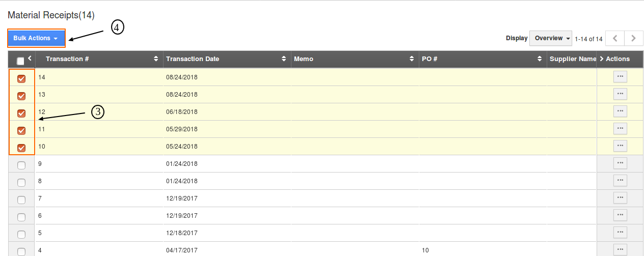The height and width of the screenshot is (256, 644).
Task: Go to next page of receipts
Action: (x=633, y=38)
